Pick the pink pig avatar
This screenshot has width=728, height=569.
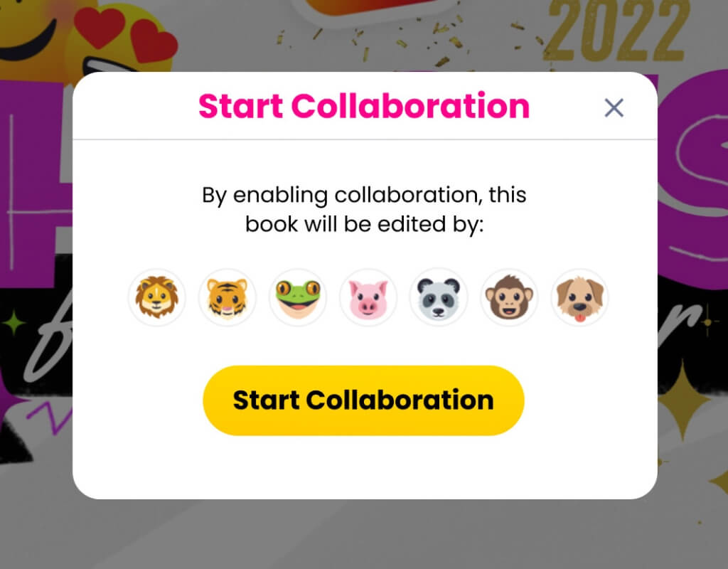pos(368,297)
